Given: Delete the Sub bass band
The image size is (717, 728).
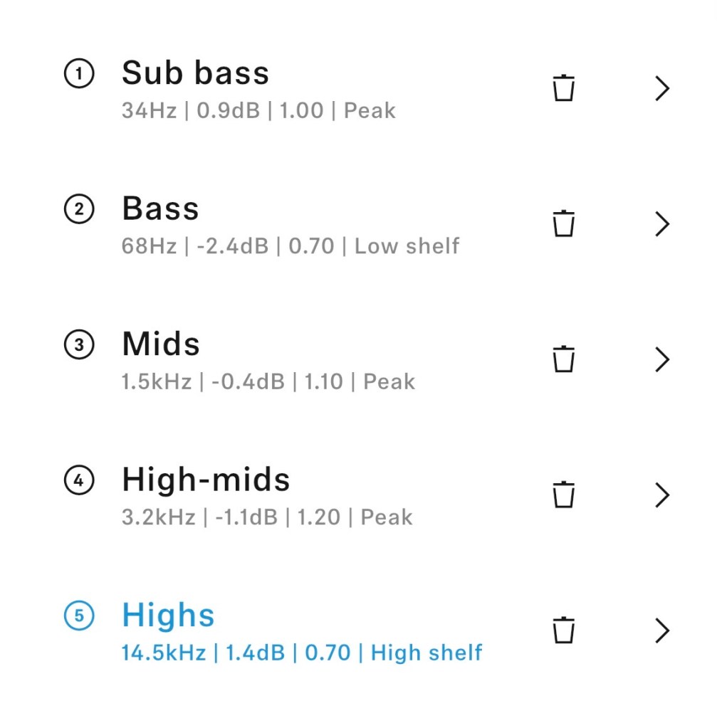Looking at the screenshot, I should tap(563, 88).
